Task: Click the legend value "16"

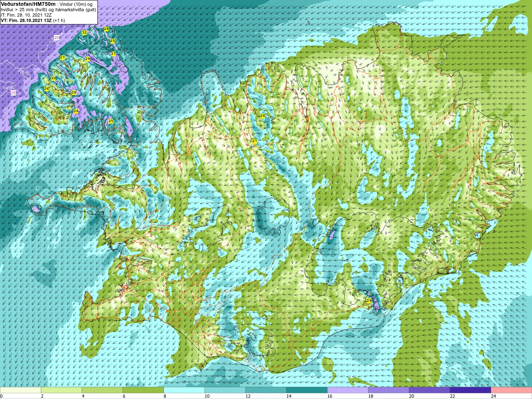Action: (330, 396)
